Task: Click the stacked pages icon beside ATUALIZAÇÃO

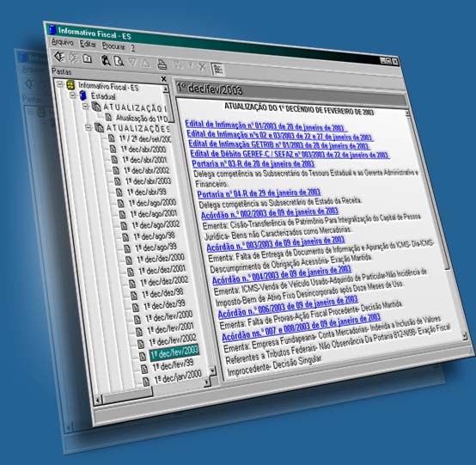Action: click(x=96, y=107)
